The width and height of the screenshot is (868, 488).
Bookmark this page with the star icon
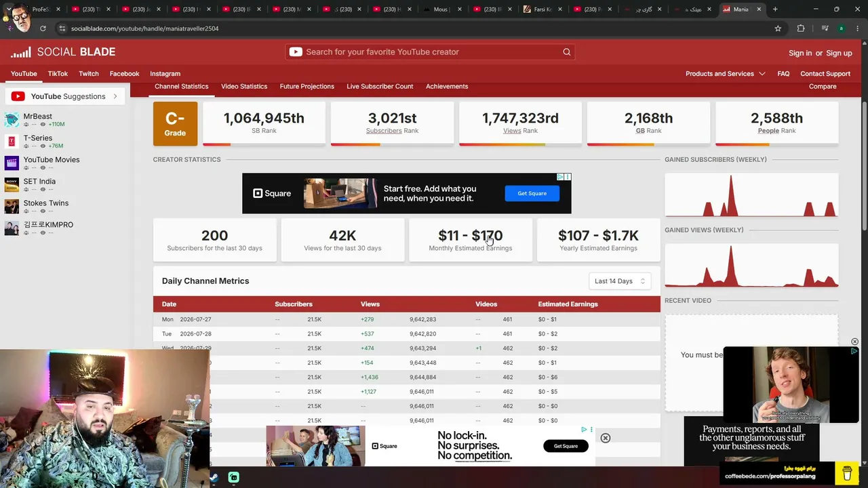coord(778,28)
